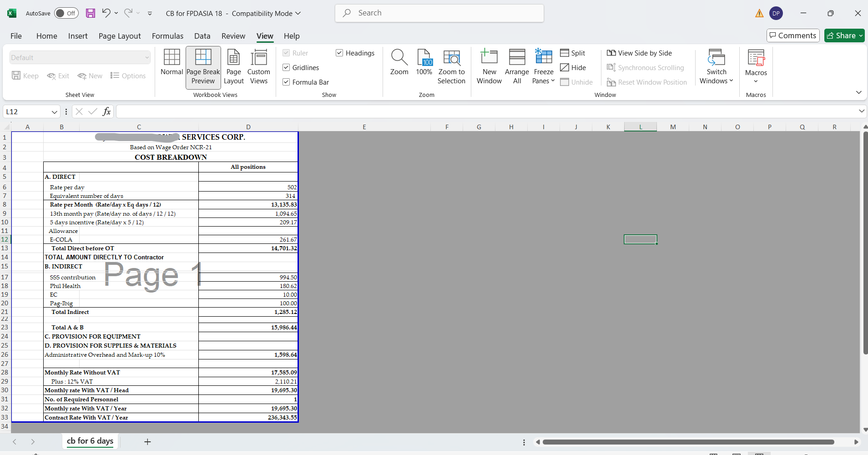This screenshot has width=868, height=455.
Task: Reset zoom to 100%
Action: (424, 62)
